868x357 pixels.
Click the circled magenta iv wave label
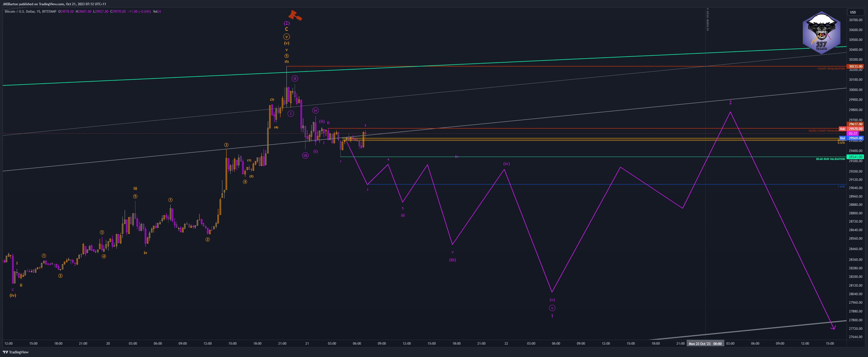(315, 110)
